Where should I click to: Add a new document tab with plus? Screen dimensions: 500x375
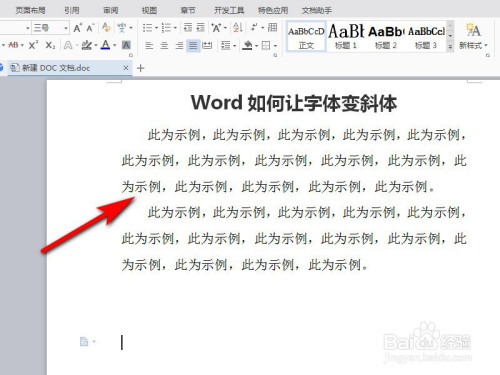(x=141, y=68)
